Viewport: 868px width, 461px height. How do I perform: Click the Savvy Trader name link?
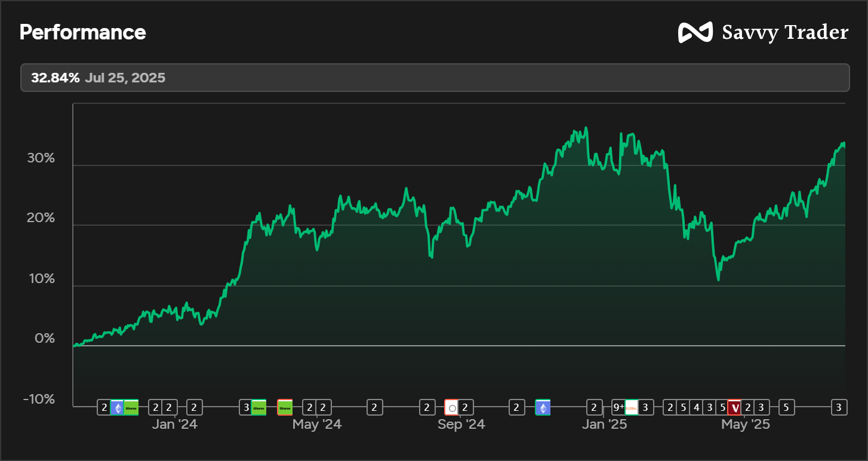[x=785, y=32]
